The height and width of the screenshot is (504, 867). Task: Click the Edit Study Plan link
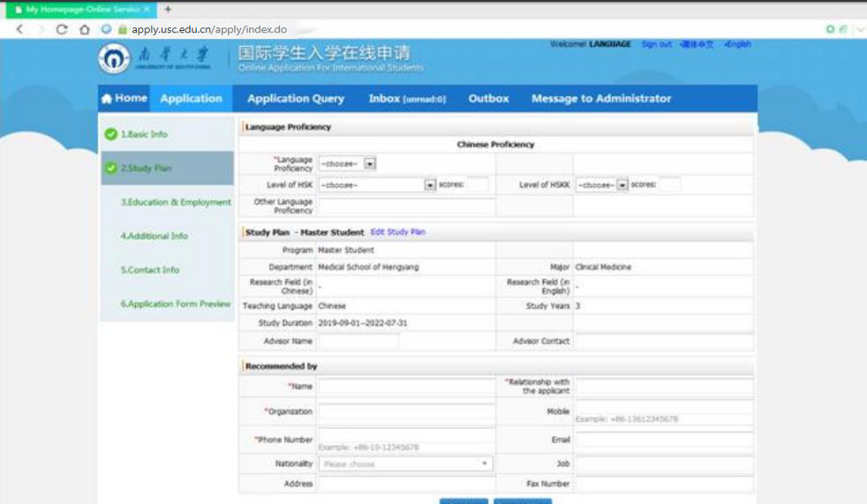(397, 232)
